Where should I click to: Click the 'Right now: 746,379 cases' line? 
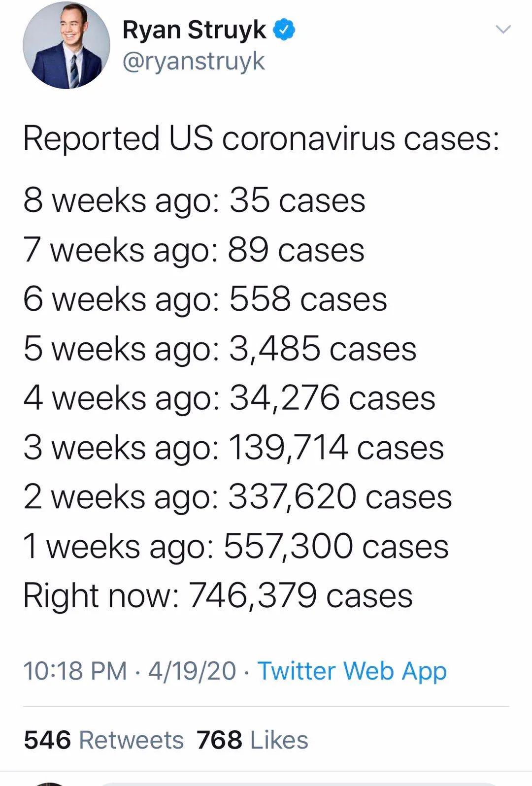(x=218, y=596)
